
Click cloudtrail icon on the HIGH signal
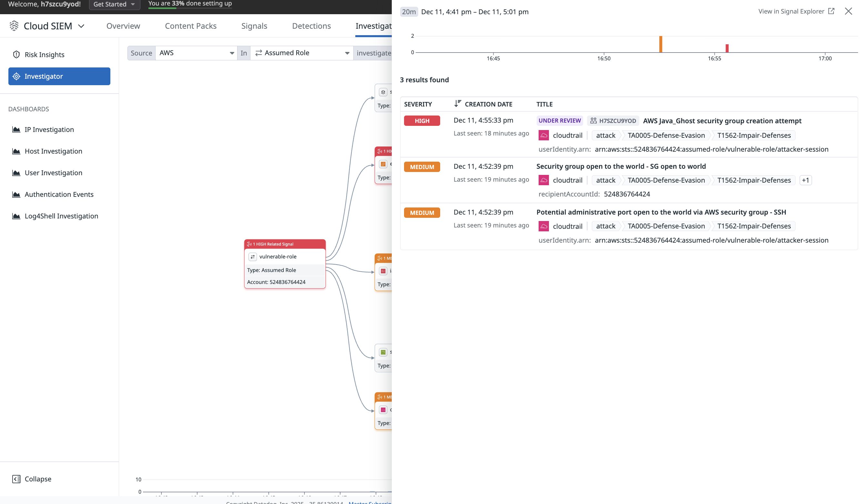coord(543,135)
